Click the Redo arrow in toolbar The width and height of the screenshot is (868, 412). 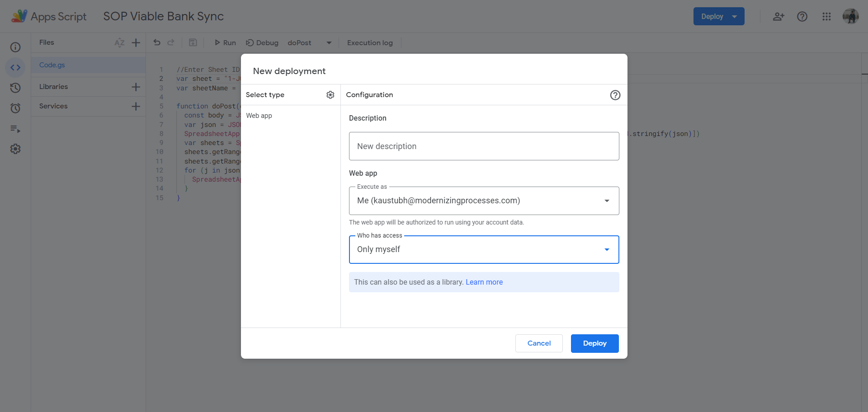click(171, 42)
